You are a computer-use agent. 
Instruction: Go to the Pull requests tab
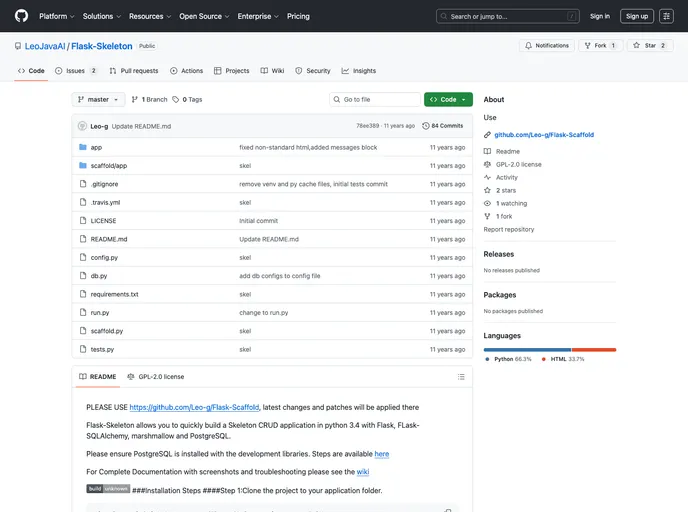pyautogui.click(x=133, y=71)
